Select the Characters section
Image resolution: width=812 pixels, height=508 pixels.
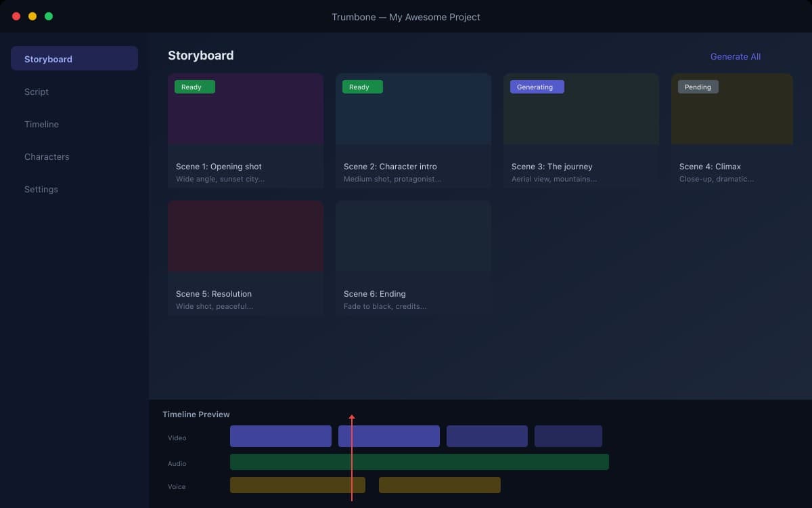pyautogui.click(x=47, y=156)
